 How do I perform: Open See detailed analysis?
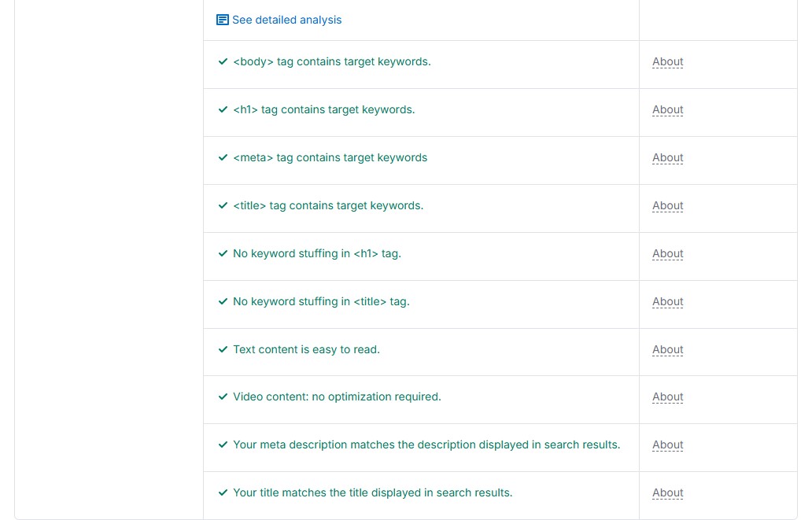286,20
